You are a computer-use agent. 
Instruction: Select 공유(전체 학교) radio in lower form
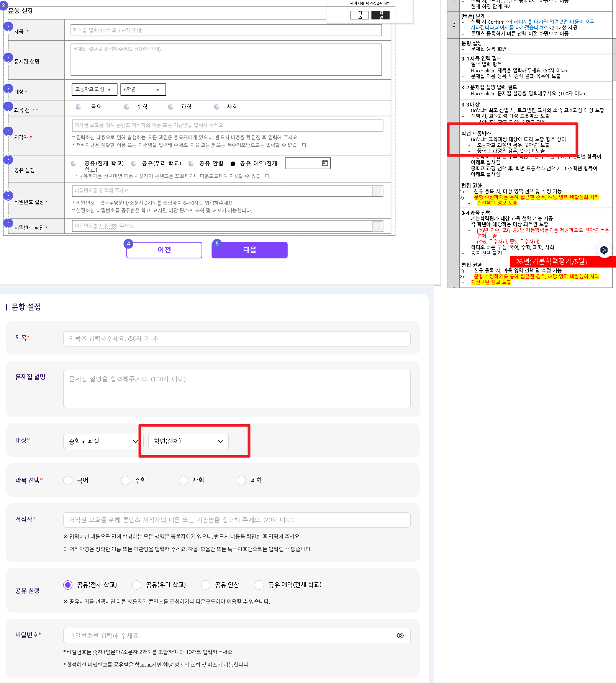(68, 585)
